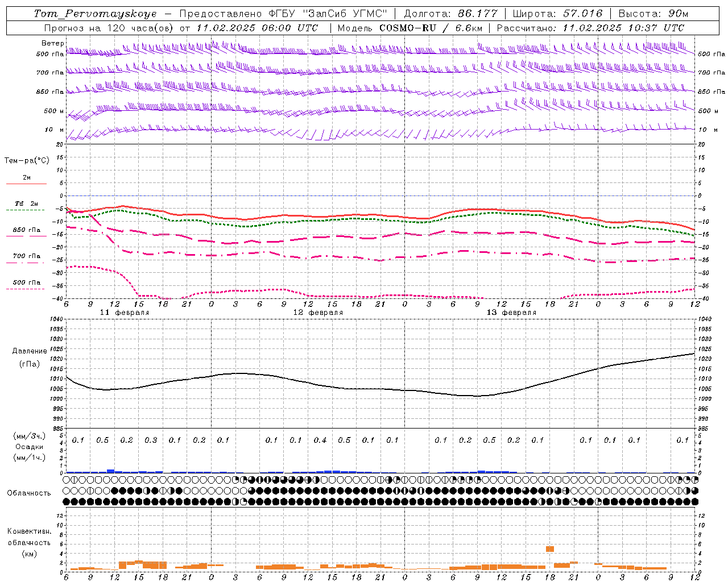Click the (км) unit under convective cloudiness
Image resolution: width=728 pixels, height=582 pixels.
pos(29,554)
